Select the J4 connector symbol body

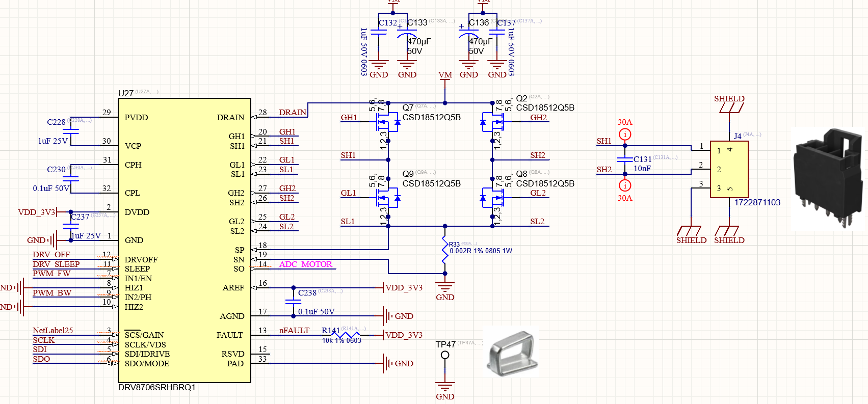click(729, 169)
